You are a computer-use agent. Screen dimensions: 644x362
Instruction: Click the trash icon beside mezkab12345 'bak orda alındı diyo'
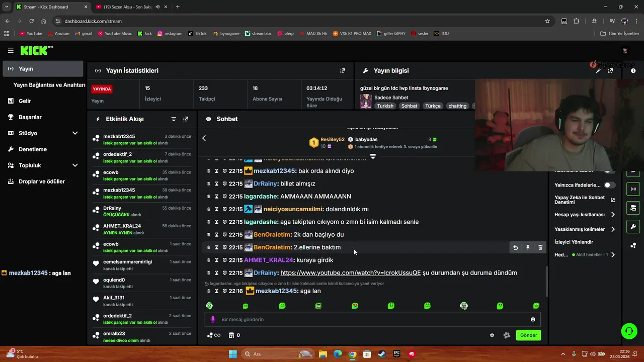(x=209, y=171)
